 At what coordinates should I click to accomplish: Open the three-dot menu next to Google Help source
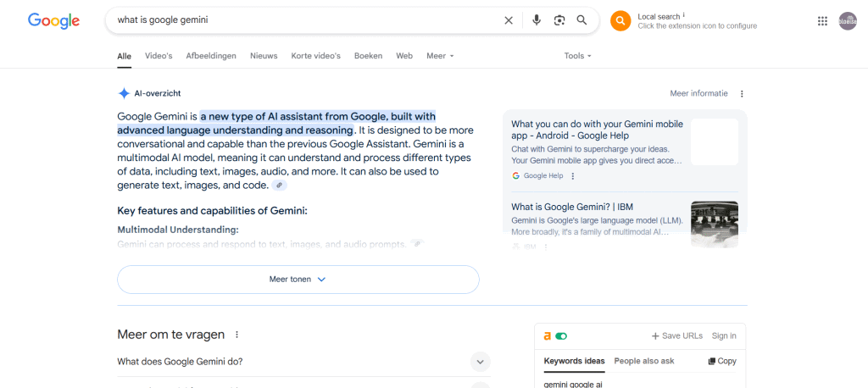573,176
